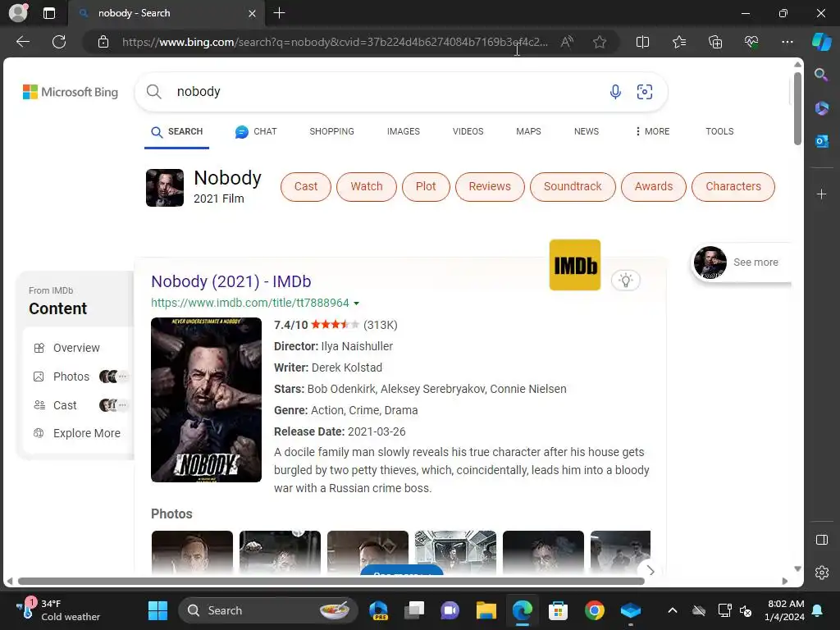Add app to sidebar plus icon
The image size is (840, 630).
coord(821,194)
